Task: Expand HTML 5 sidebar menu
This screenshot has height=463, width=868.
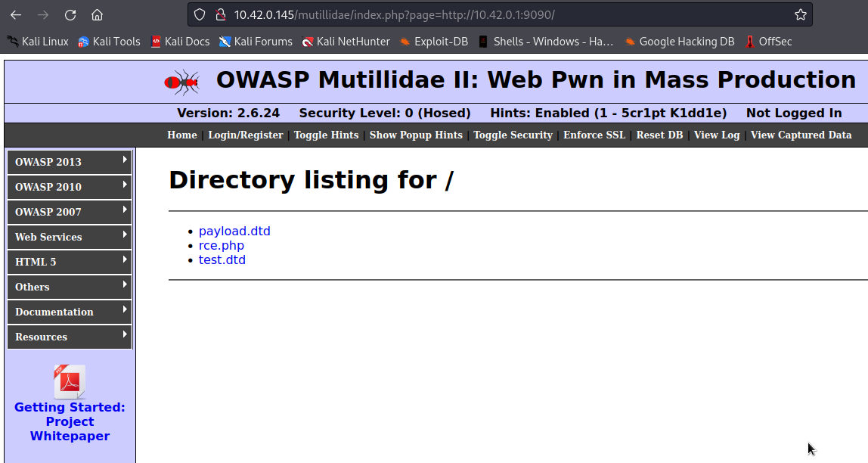Action: [70, 262]
